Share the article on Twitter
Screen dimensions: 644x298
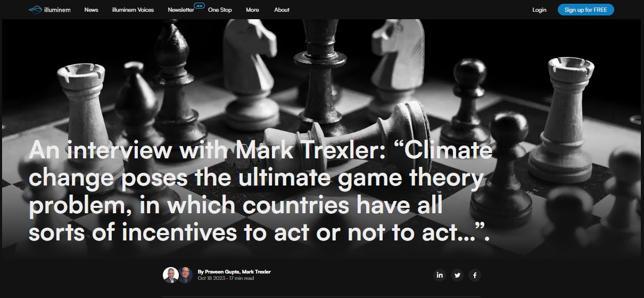click(457, 275)
